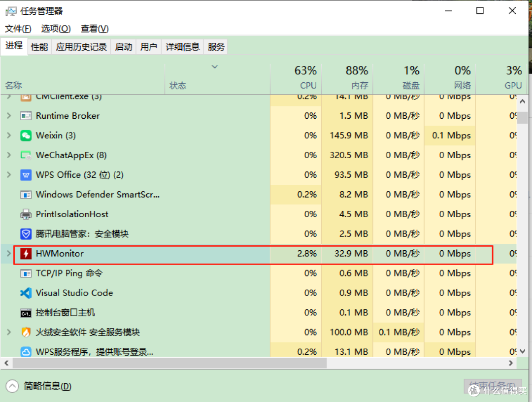
Task: Click the horizontal scrollbar thumb
Action: [169, 363]
